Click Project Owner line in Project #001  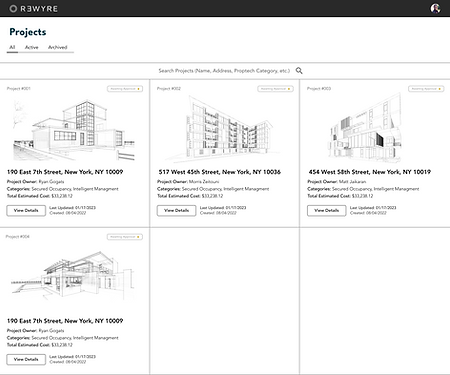(x=35, y=182)
